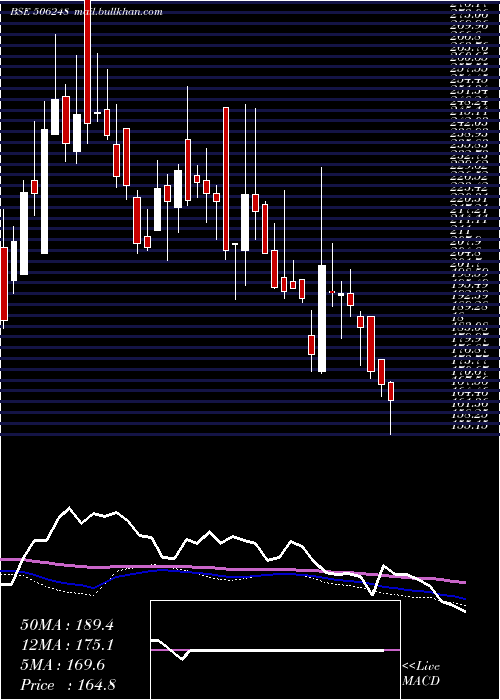Click the <<Live MACD label

(421, 674)
